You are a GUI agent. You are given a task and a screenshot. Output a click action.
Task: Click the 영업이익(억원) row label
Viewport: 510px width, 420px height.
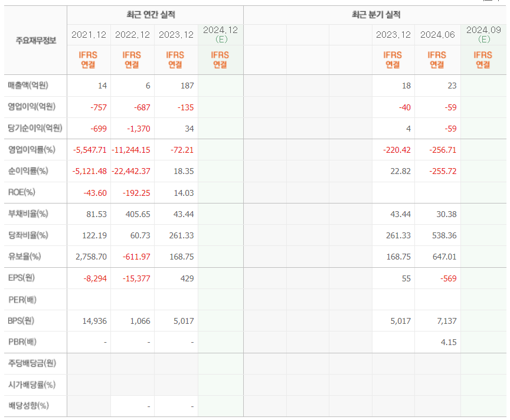click(x=31, y=107)
